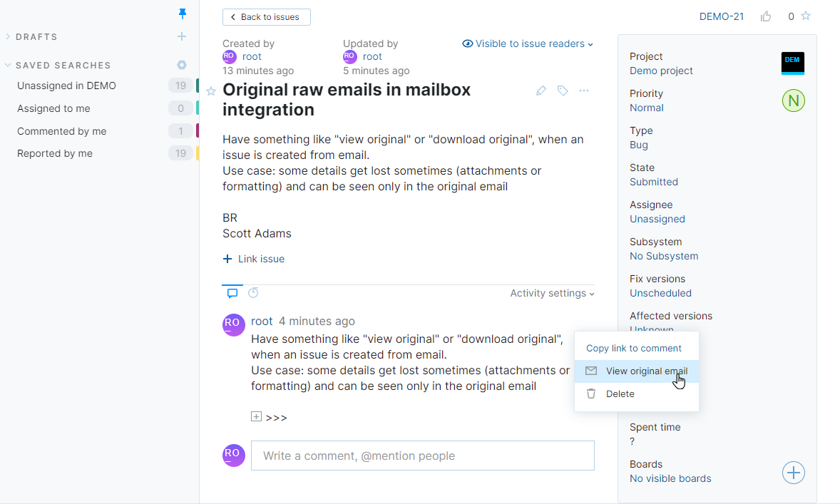Viewport: 840px width, 504px height.
Task: Choose View original email from the menu
Action: click(x=645, y=371)
